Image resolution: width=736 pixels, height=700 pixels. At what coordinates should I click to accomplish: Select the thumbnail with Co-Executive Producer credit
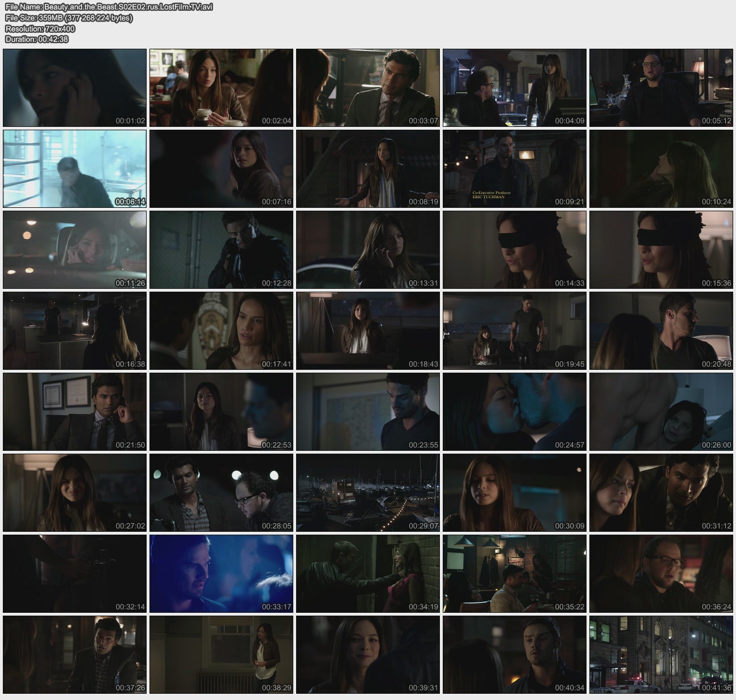point(515,169)
